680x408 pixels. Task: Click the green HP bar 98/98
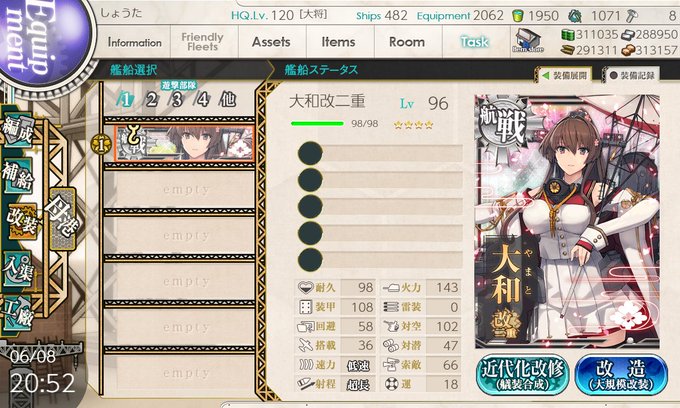pos(317,124)
